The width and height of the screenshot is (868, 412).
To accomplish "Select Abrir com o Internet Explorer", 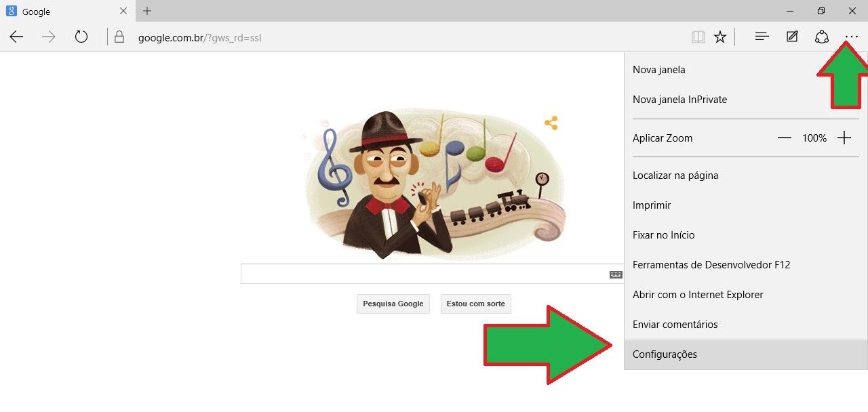I will [x=698, y=295].
